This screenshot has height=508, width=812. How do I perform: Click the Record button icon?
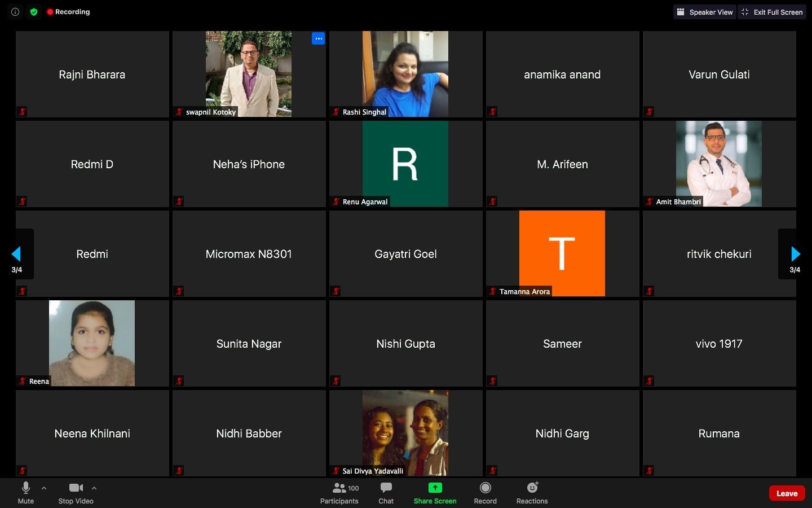click(x=485, y=488)
